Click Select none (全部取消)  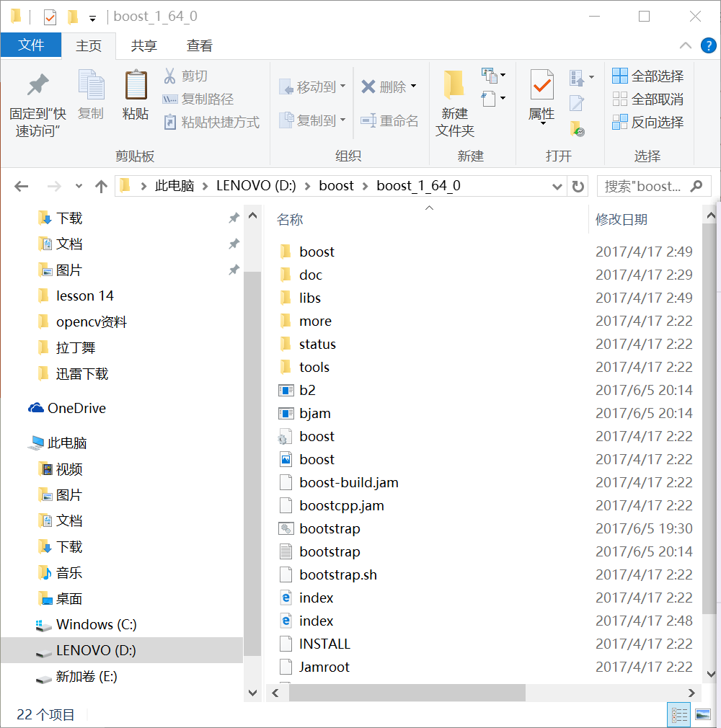tap(647, 99)
